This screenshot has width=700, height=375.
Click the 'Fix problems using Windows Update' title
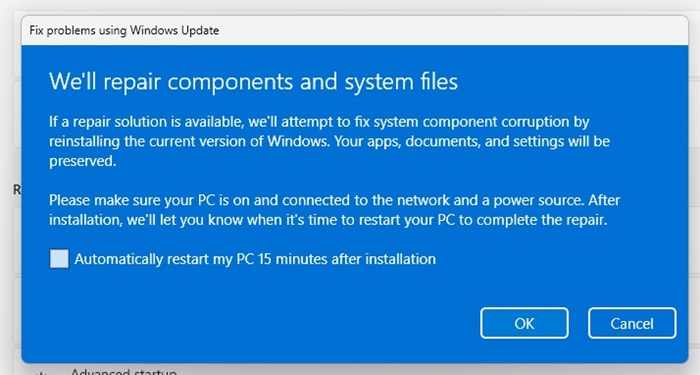[124, 30]
